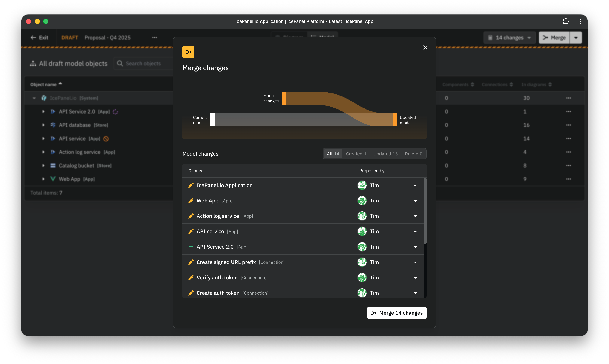The image size is (609, 364).
Task: Click the yellow merge icon in the dialog header
Action: pos(188,52)
